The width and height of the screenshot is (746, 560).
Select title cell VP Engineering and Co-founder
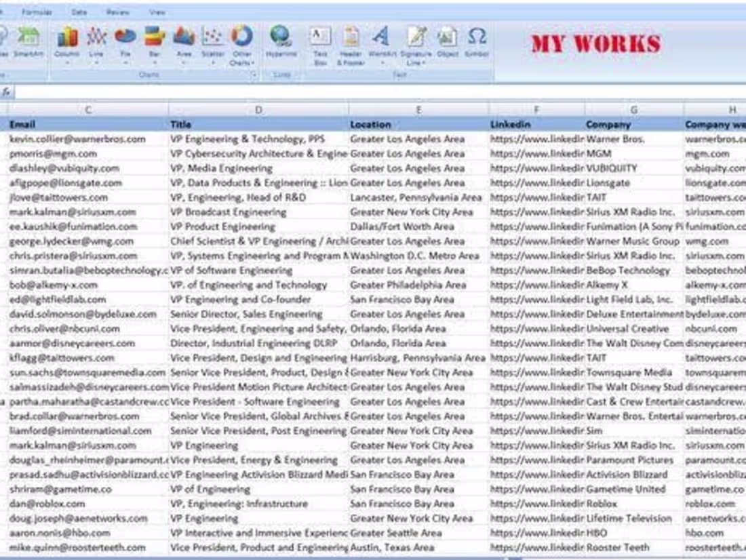[258, 300]
